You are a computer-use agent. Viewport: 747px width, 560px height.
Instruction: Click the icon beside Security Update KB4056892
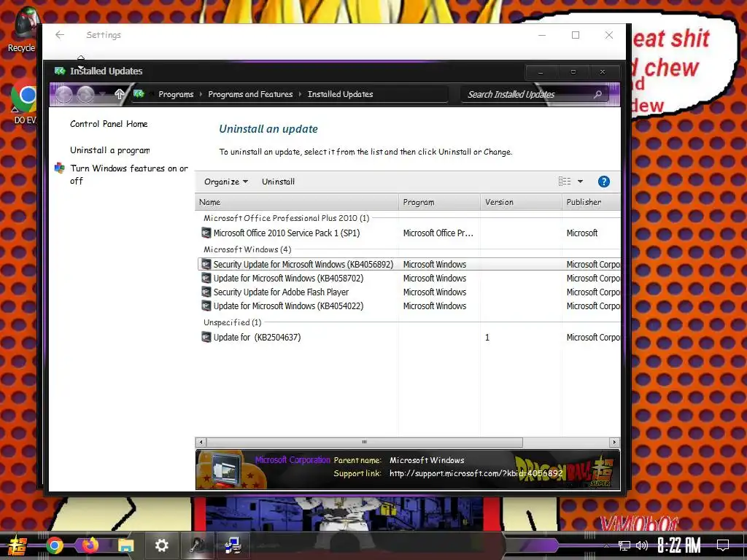pyautogui.click(x=206, y=264)
